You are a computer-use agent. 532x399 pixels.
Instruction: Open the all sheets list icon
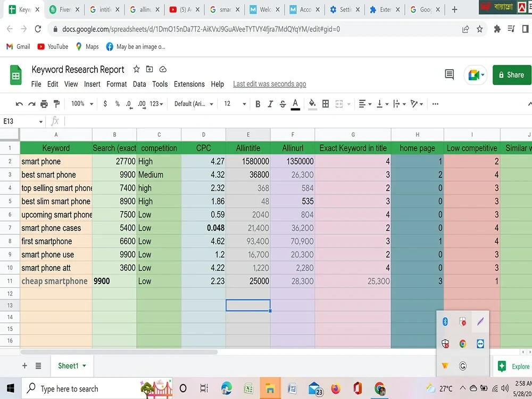38,366
